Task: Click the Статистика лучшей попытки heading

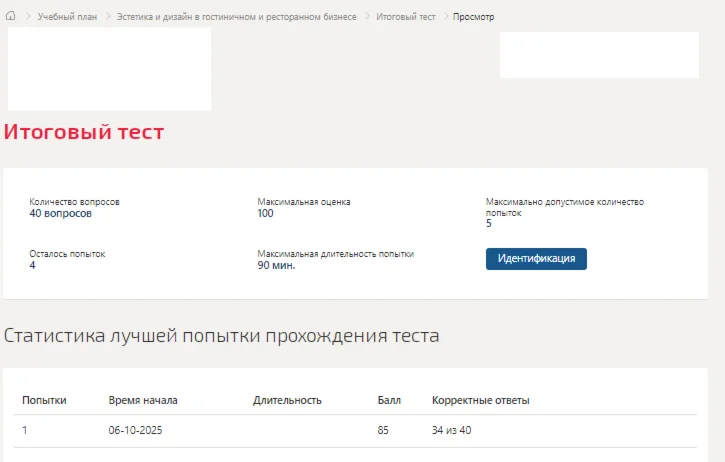Action: click(x=221, y=336)
